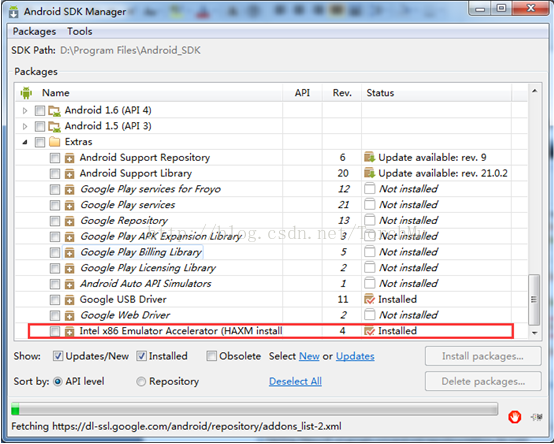Click status text 'Update available: rev. 21.0.2'
The width and height of the screenshot is (554, 444).
(x=443, y=173)
